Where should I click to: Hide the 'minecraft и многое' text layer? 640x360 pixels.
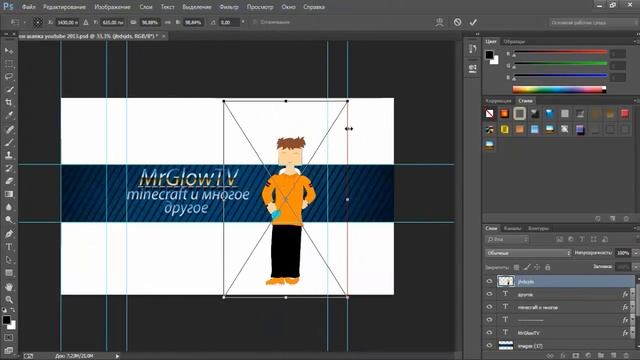489,307
